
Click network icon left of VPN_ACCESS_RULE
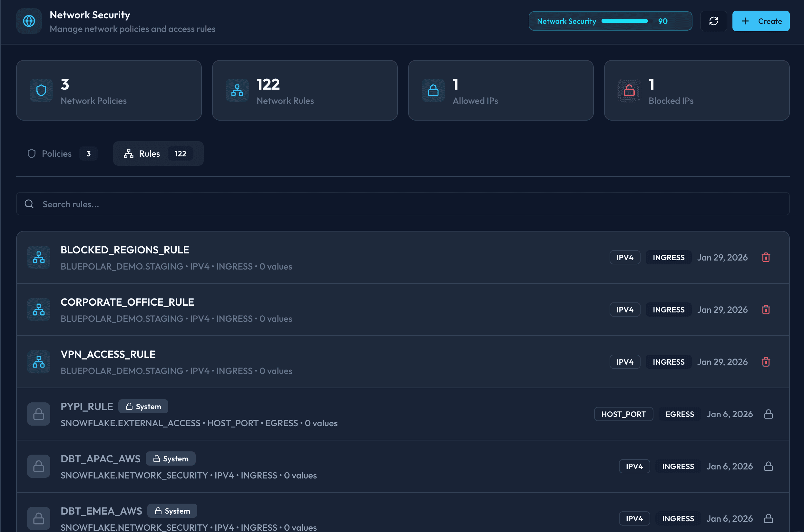tap(39, 362)
